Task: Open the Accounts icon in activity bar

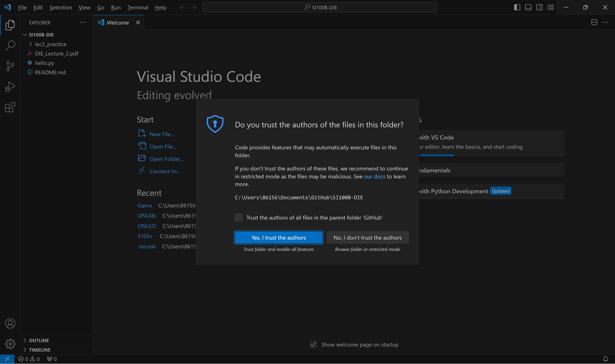Action: [10, 323]
